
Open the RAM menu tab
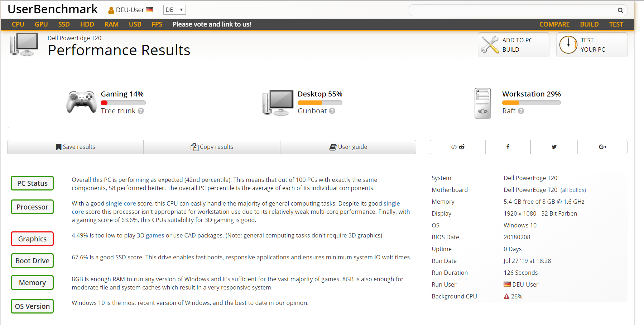click(x=111, y=24)
